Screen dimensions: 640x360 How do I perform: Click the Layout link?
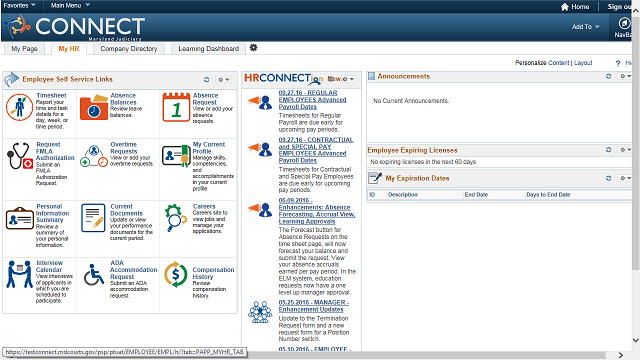(x=583, y=63)
